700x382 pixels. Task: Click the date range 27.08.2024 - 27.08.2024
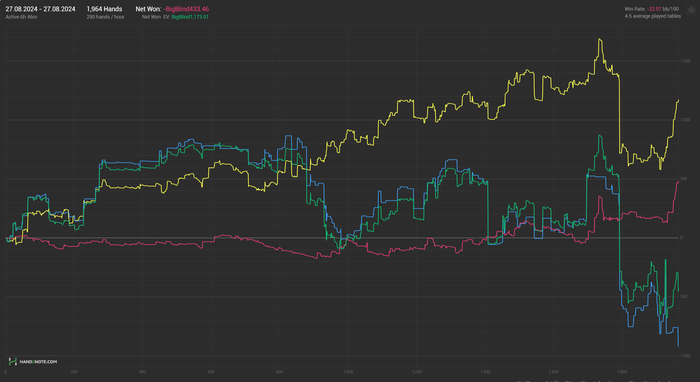click(x=40, y=9)
